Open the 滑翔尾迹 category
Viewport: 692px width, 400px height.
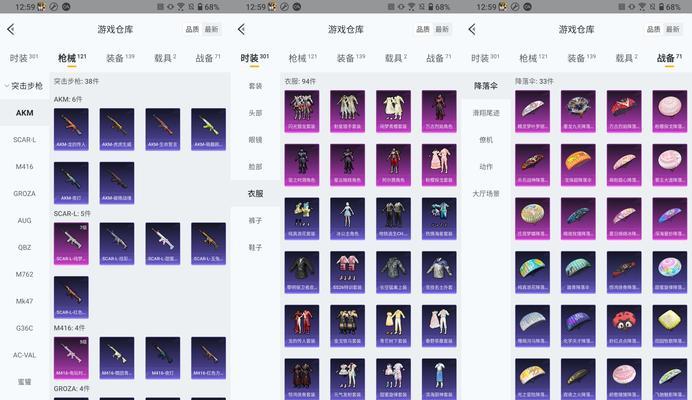tap(486, 113)
